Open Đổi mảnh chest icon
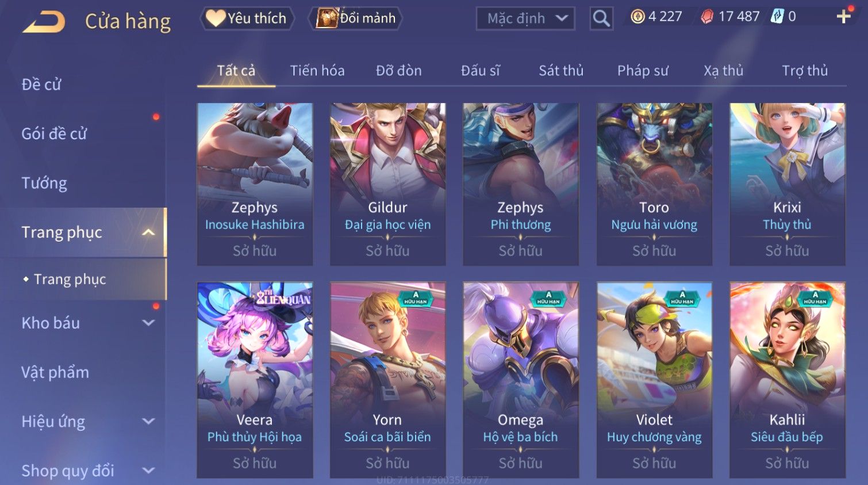The width and height of the screenshot is (868, 485). pyautogui.click(x=327, y=18)
